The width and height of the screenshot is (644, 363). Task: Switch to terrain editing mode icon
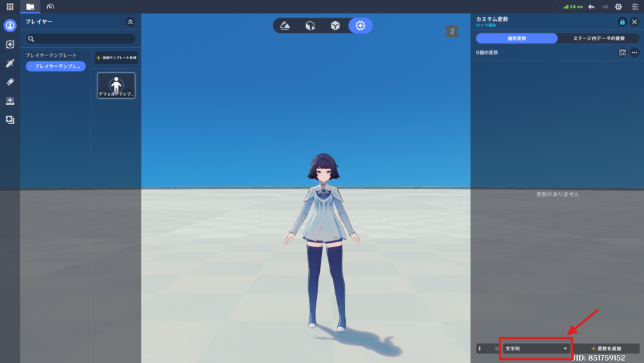(x=285, y=25)
